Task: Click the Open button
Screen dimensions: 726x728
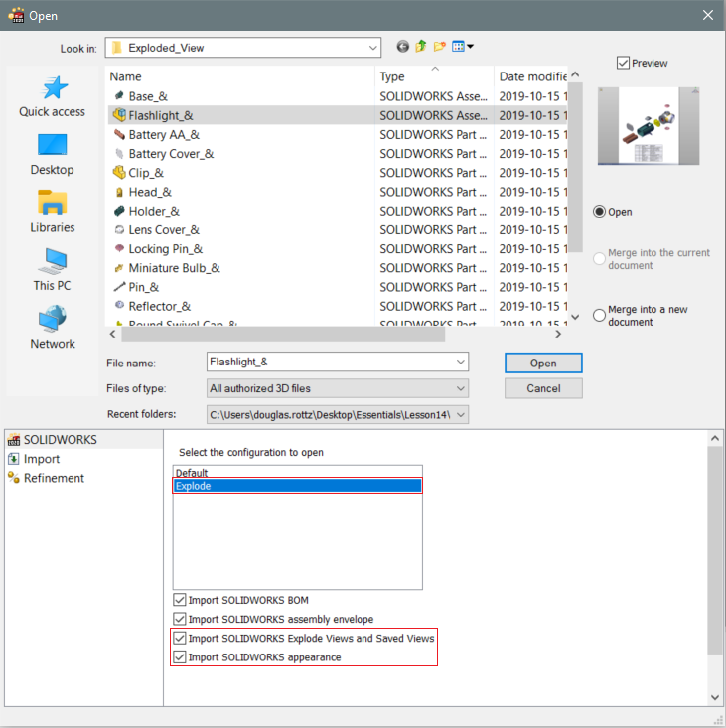Action: click(543, 363)
